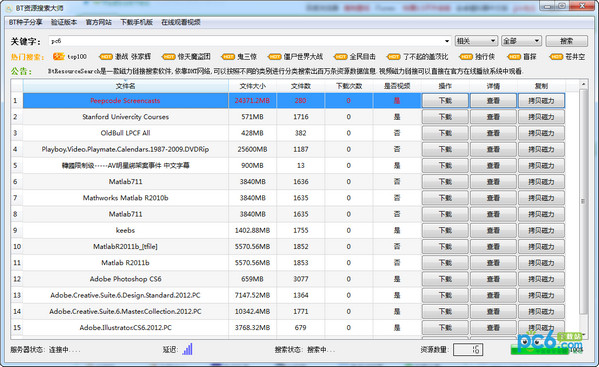
Task: Sort results by 文件大小 column header
Action: click(x=253, y=86)
